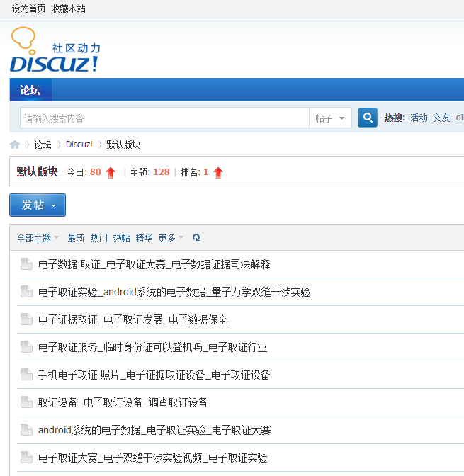This screenshot has width=464, height=476.
Task: Expand the 更多 sorting dropdown
Action: (170, 238)
